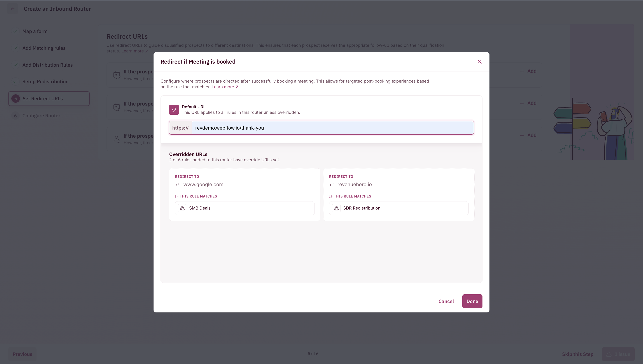Click Add on the first redirect row
643x364 pixels.
click(x=528, y=71)
